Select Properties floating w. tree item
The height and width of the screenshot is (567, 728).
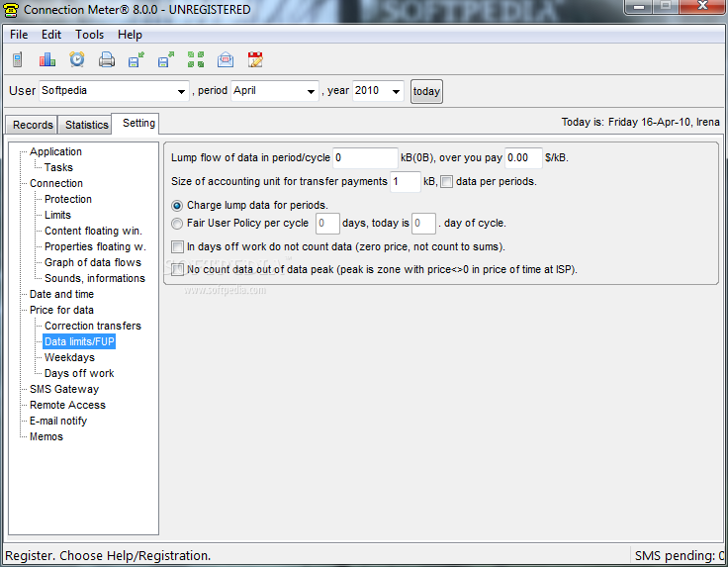click(95, 246)
